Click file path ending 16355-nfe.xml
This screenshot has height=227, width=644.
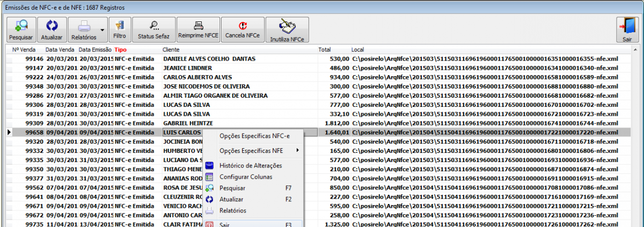point(485,58)
